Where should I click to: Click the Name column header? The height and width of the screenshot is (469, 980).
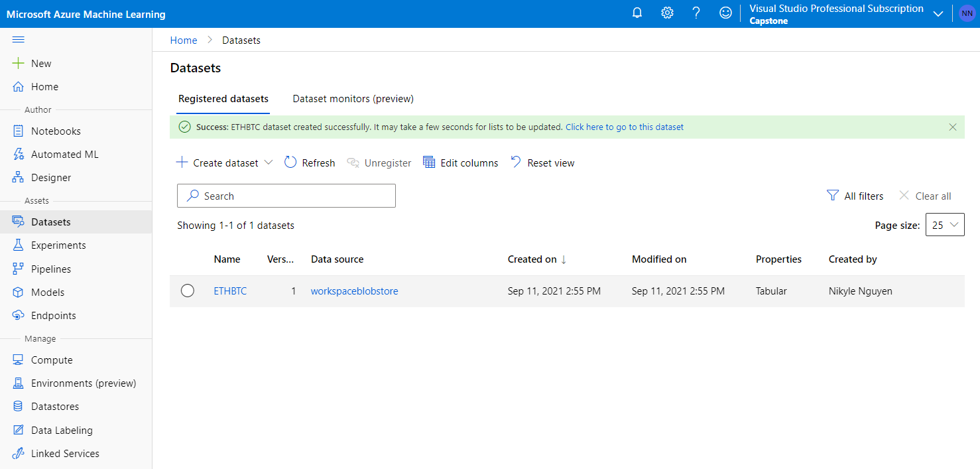pyautogui.click(x=227, y=259)
